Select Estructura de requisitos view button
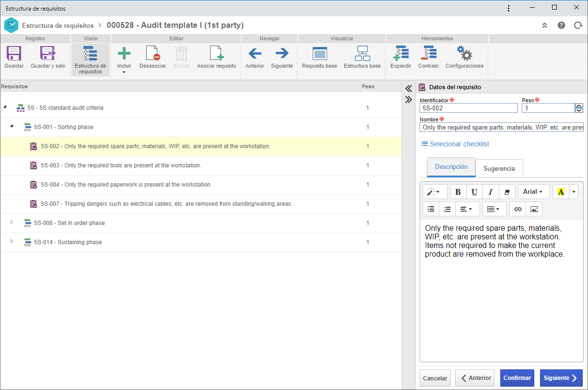 pos(90,60)
